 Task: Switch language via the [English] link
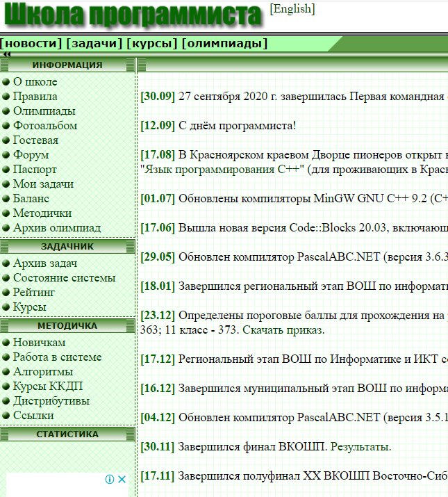(x=292, y=9)
